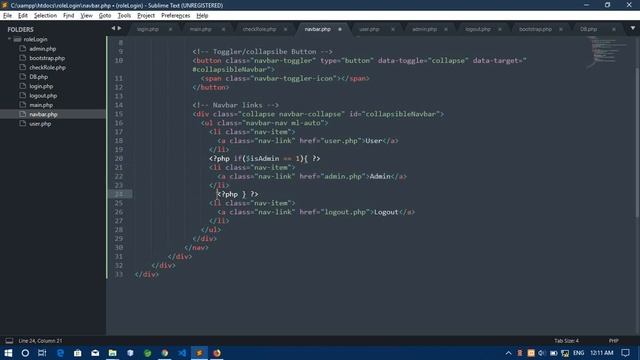Open main.php in the sidebar
Image resolution: width=640 pixels, height=360 pixels.
pos(41,105)
